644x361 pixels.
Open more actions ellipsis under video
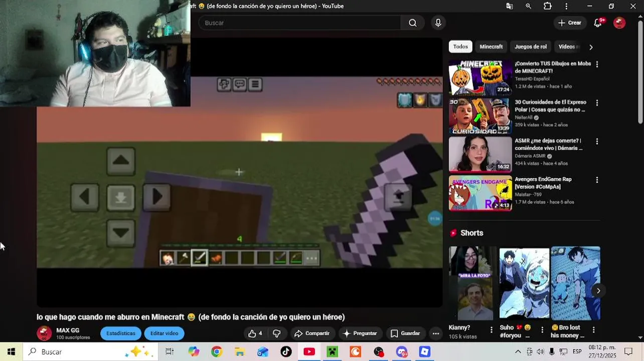pyautogui.click(x=436, y=333)
